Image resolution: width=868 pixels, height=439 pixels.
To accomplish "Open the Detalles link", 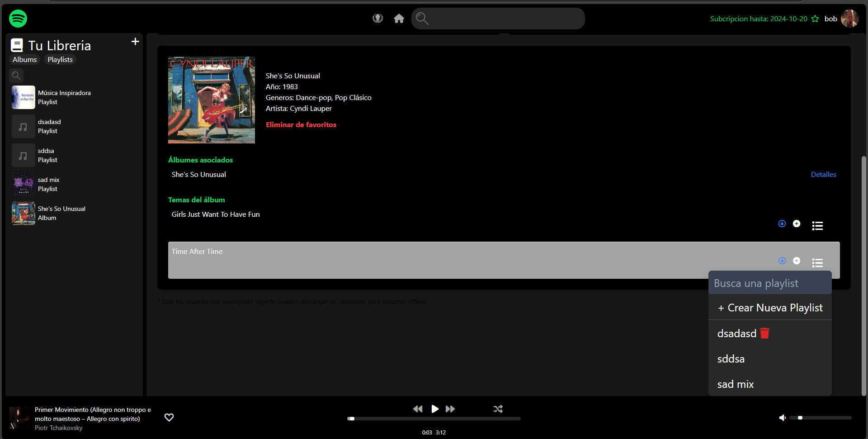I will pos(823,175).
